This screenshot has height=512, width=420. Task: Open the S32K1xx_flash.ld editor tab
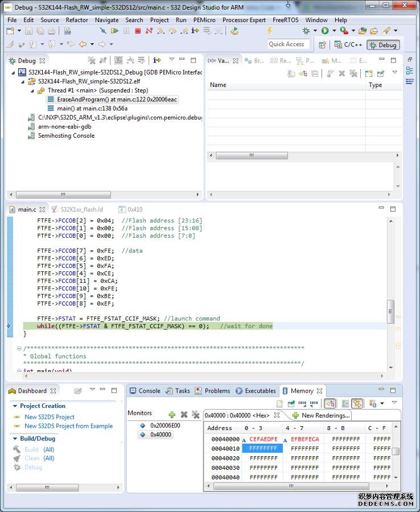point(77,209)
